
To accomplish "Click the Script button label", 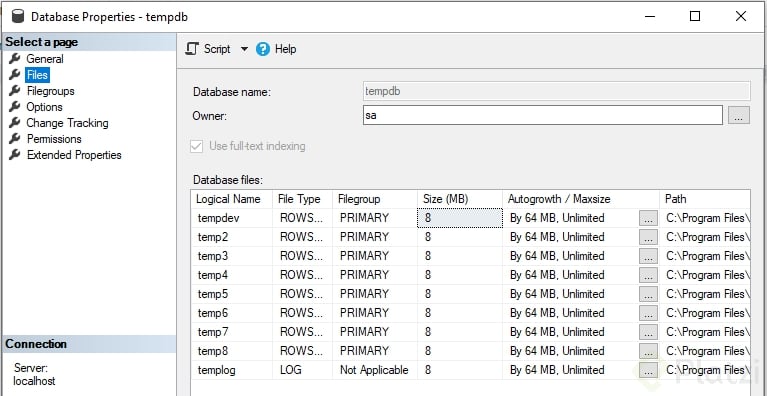I will coord(217,49).
